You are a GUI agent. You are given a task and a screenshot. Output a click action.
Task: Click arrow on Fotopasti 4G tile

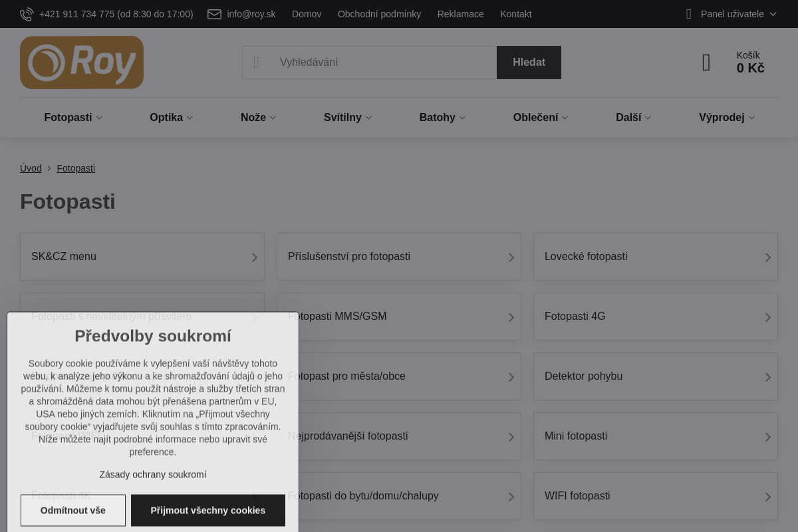coord(767,317)
